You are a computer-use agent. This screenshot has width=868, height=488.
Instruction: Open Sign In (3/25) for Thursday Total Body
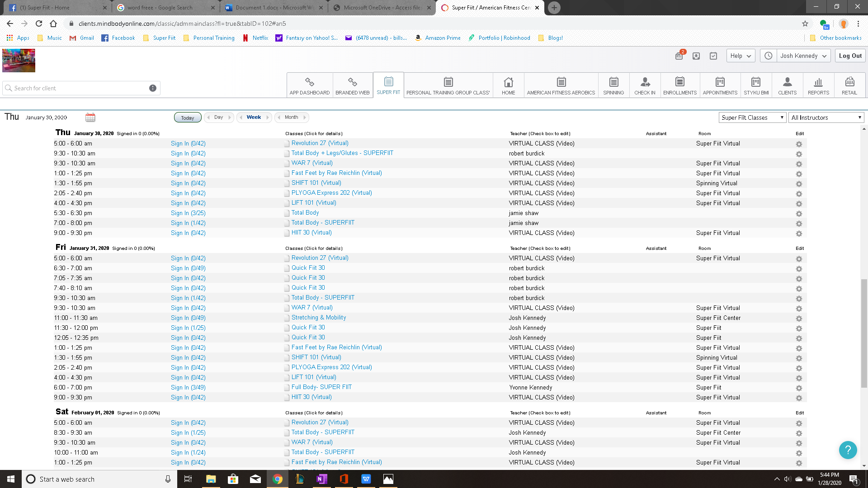click(x=188, y=213)
